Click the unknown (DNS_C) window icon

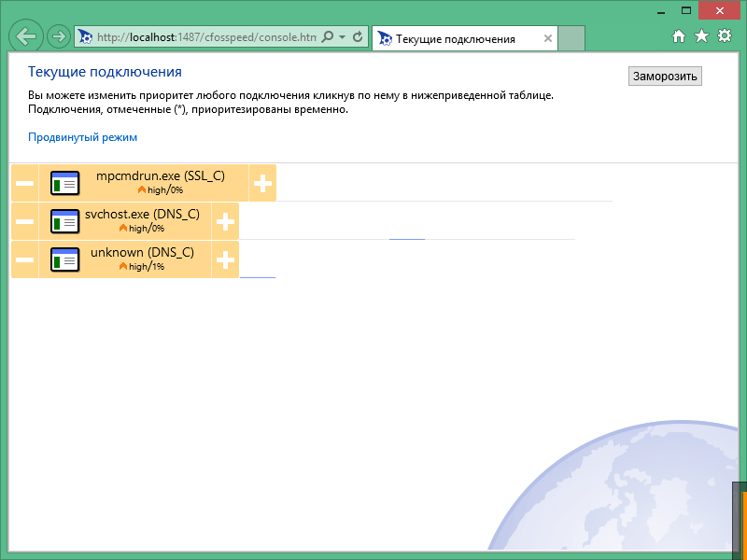(x=64, y=259)
